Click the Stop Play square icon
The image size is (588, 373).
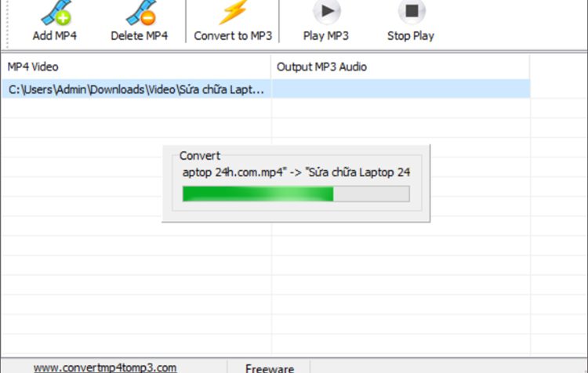tap(412, 12)
